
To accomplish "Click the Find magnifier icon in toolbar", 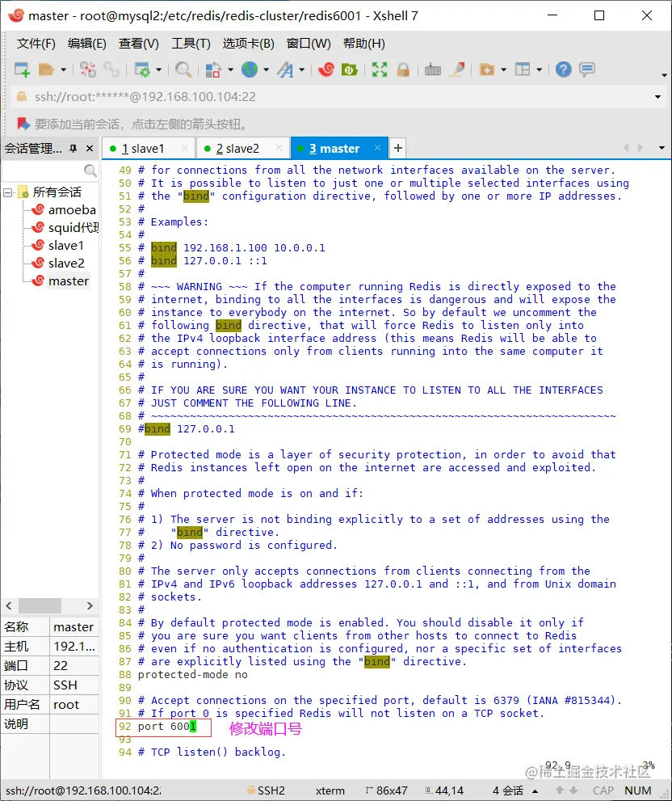I will tap(183, 70).
